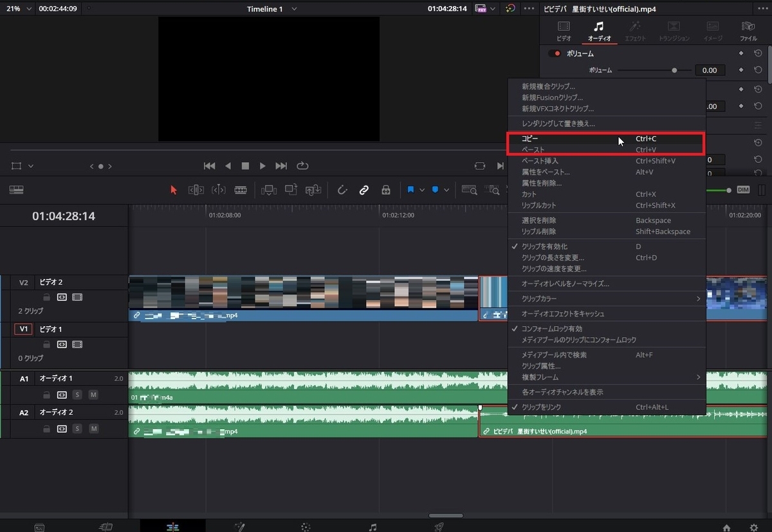Reset Volume section with circular arrow
Screen dimensions: 772x532
[x=758, y=53]
